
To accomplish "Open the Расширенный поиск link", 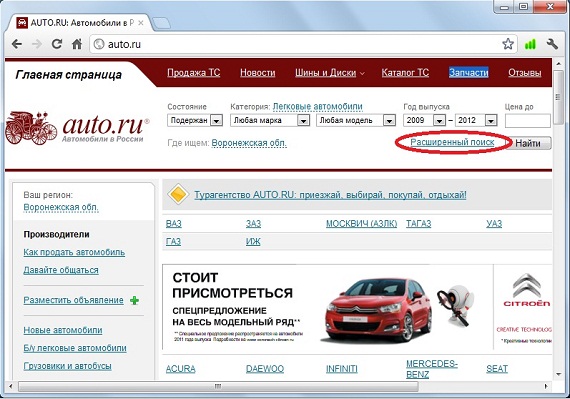I will 452,142.
